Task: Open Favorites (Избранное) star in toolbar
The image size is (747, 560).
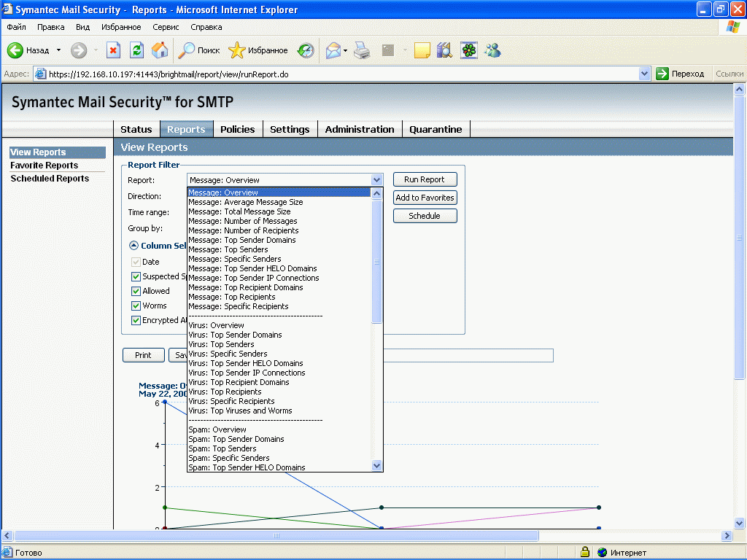Action: [x=237, y=50]
